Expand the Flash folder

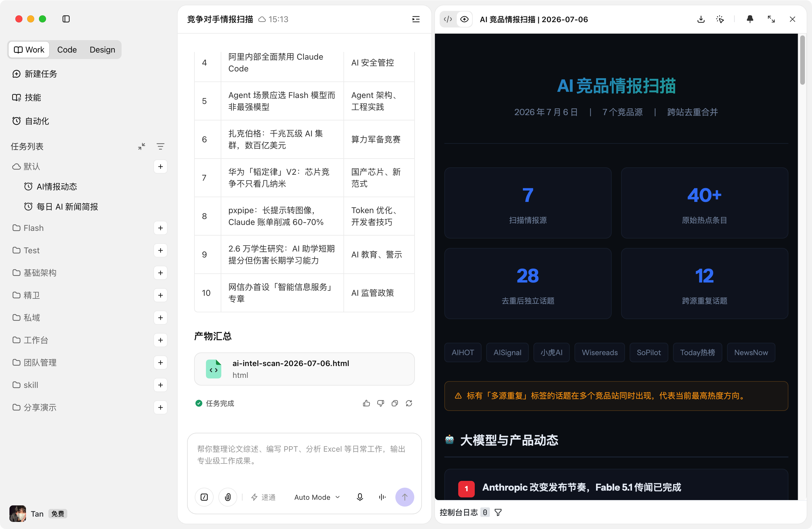tap(28, 228)
